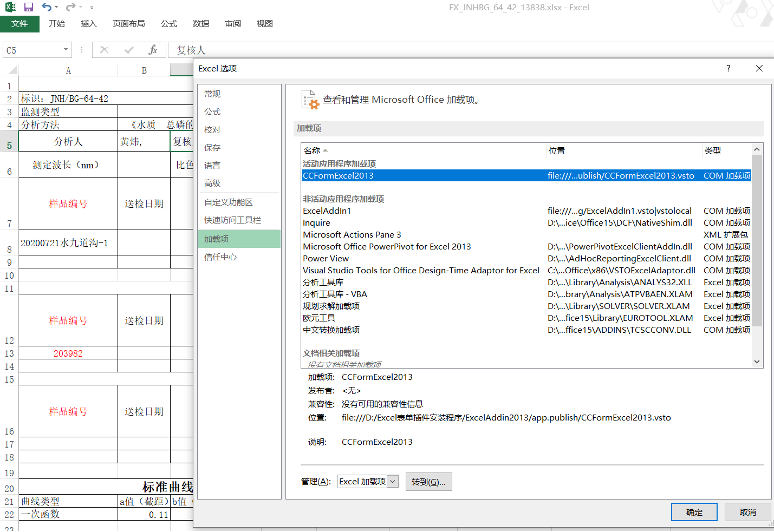
Task: Select Visual Studio Tools for Office adaptor row
Action: point(526,270)
